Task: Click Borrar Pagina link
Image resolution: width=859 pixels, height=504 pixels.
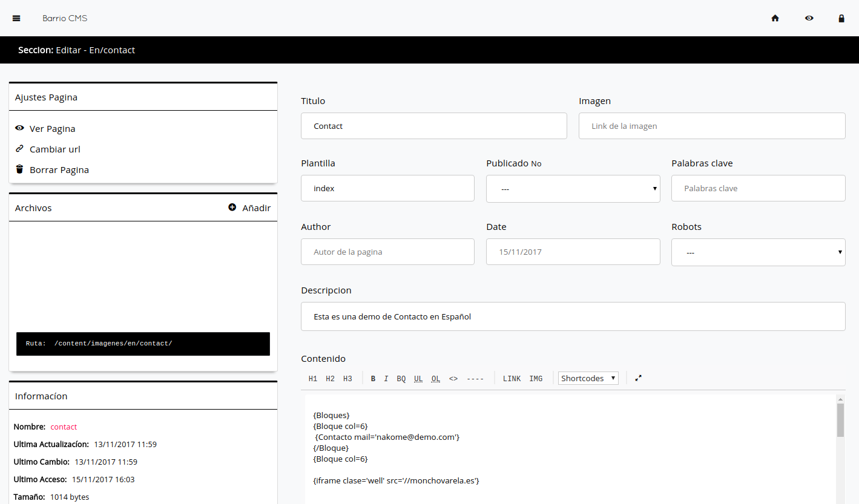Action: click(x=59, y=170)
